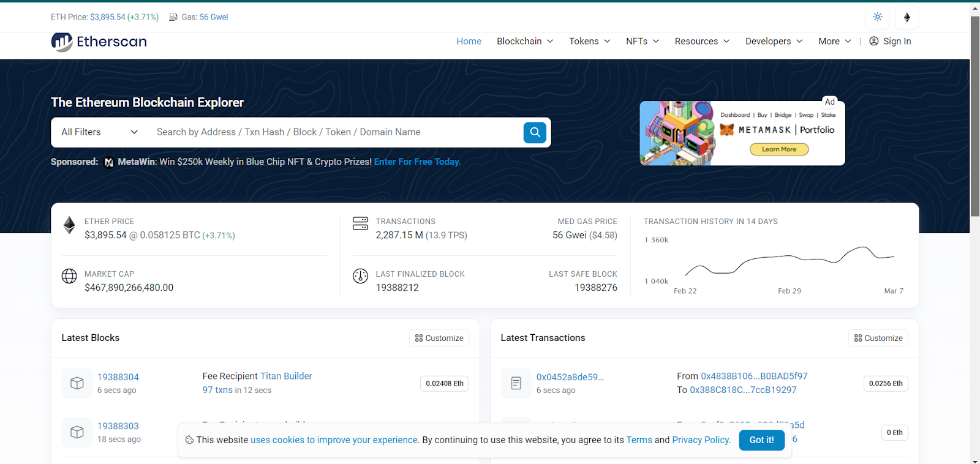
Task: Customize the Latest Blocks panel
Action: pos(439,338)
